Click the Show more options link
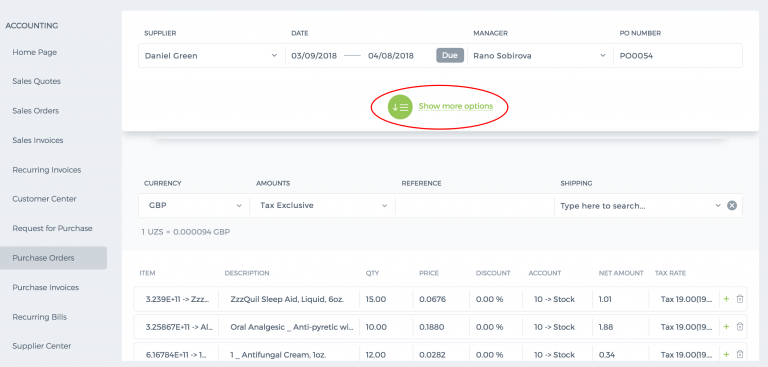This screenshot has width=768, height=367. pyautogui.click(x=456, y=106)
